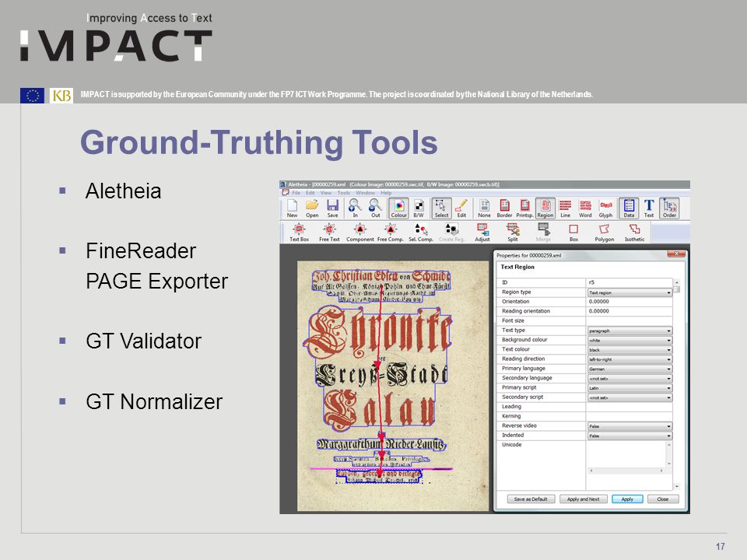Screen dimensions: 747x560
Task: Choose the Glyph layout level
Action: pos(606,208)
